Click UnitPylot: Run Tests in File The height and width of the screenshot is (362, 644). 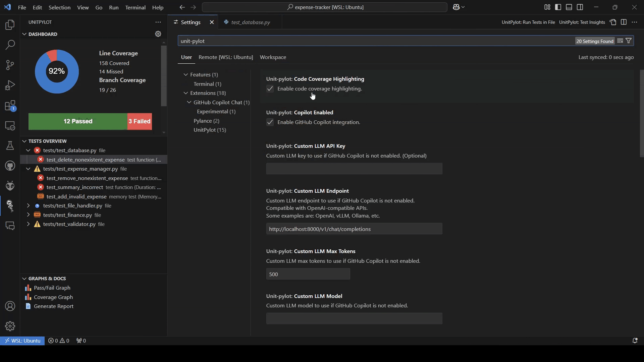pos(528,22)
